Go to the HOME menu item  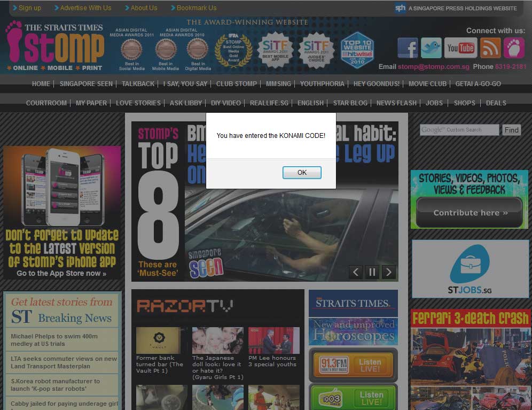41,84
